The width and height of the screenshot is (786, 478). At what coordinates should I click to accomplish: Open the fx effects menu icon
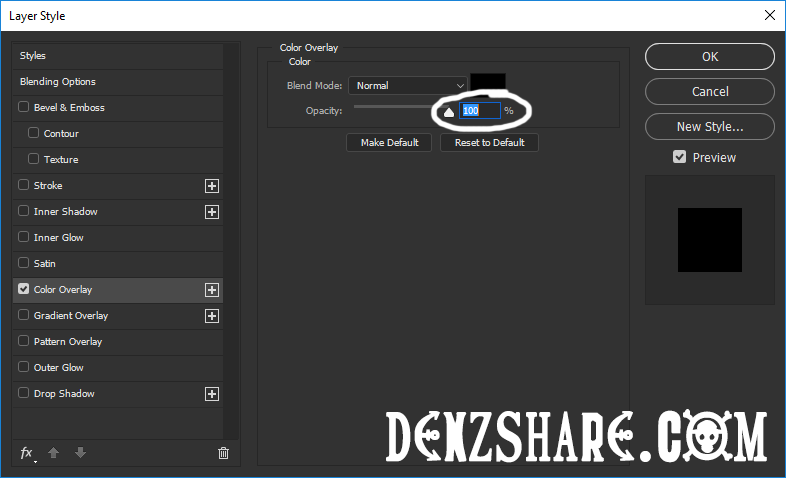pyautogui.click(x=27, y=453)
